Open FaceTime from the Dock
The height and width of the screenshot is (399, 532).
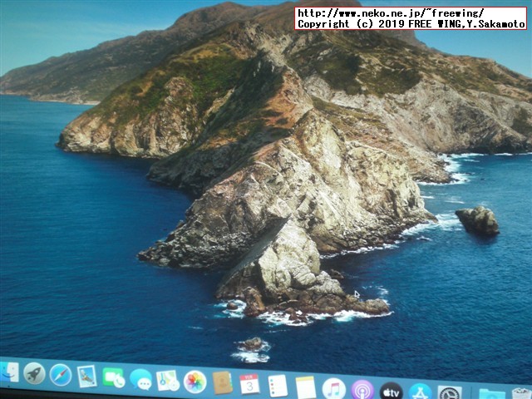tap(113, 378)
